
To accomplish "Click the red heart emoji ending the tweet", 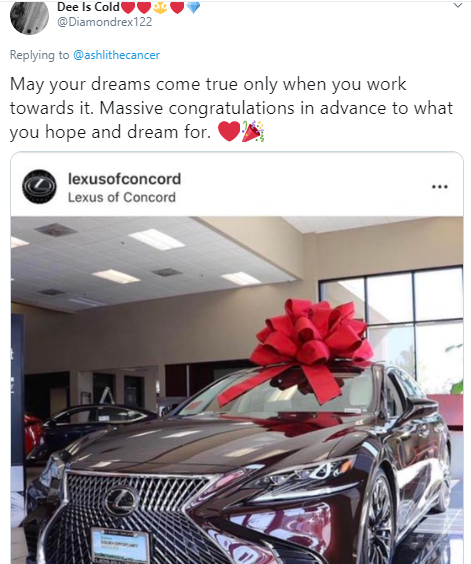I will coord(229,131).
